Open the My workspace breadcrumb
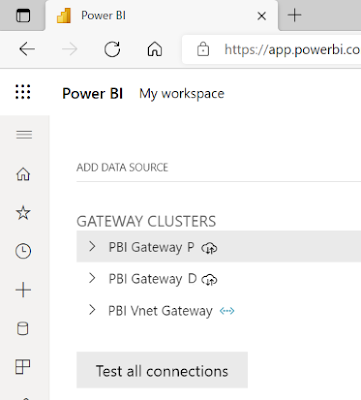361x400 pixels. pos(182,94)
